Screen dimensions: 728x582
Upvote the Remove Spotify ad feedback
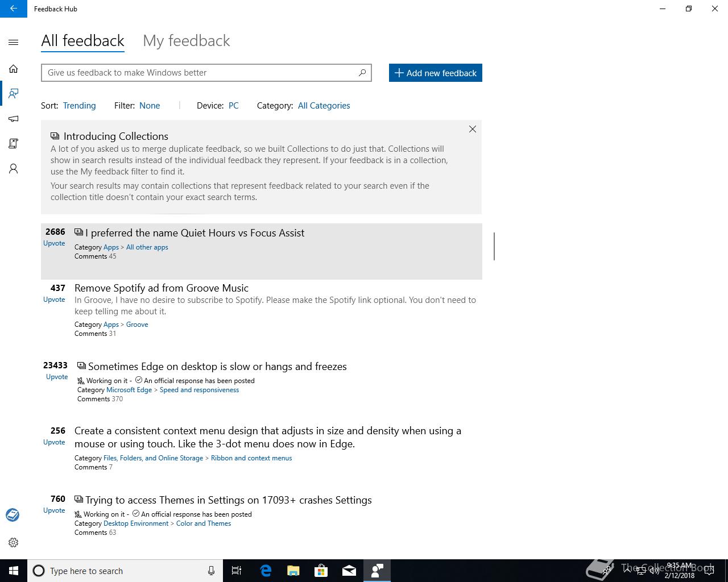click(54, 300)
